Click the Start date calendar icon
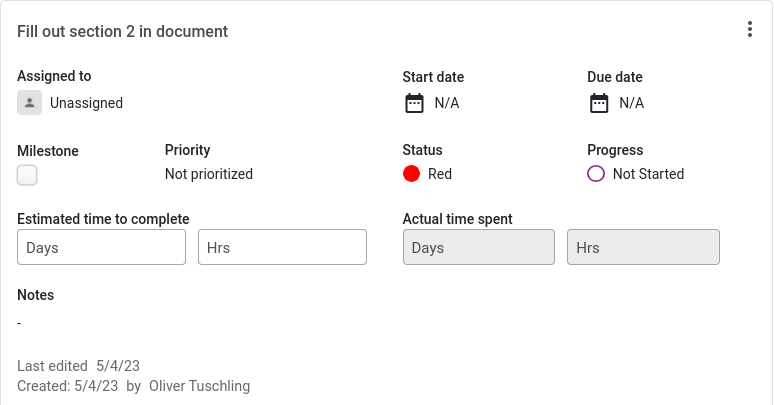The image size is (774, 405). [414, 103]
